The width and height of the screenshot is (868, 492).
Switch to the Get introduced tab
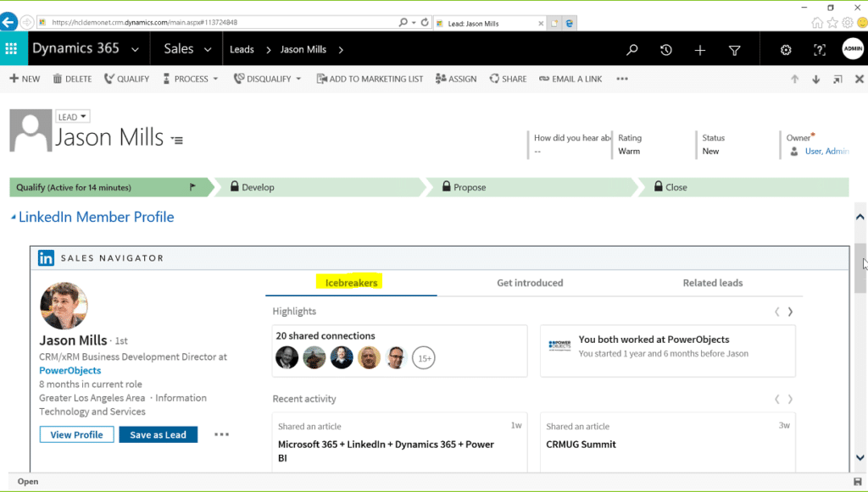[530, 283]
